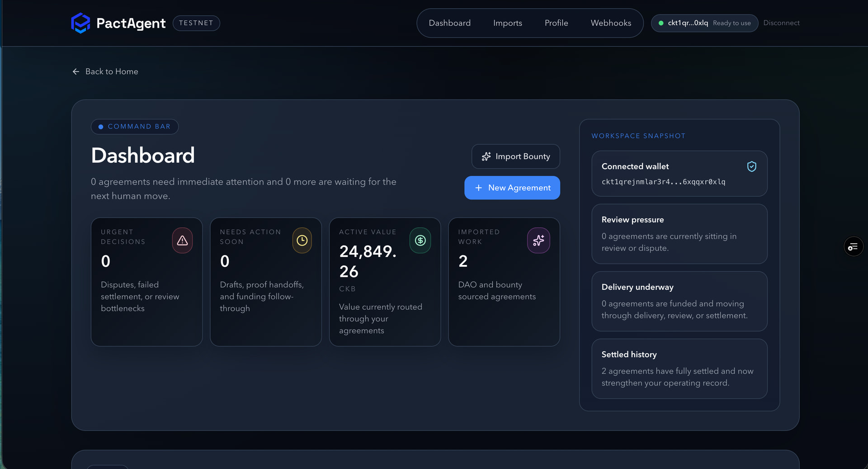Click the Dashboard page heading
This screenshot has width=868, height=469.
143,156
